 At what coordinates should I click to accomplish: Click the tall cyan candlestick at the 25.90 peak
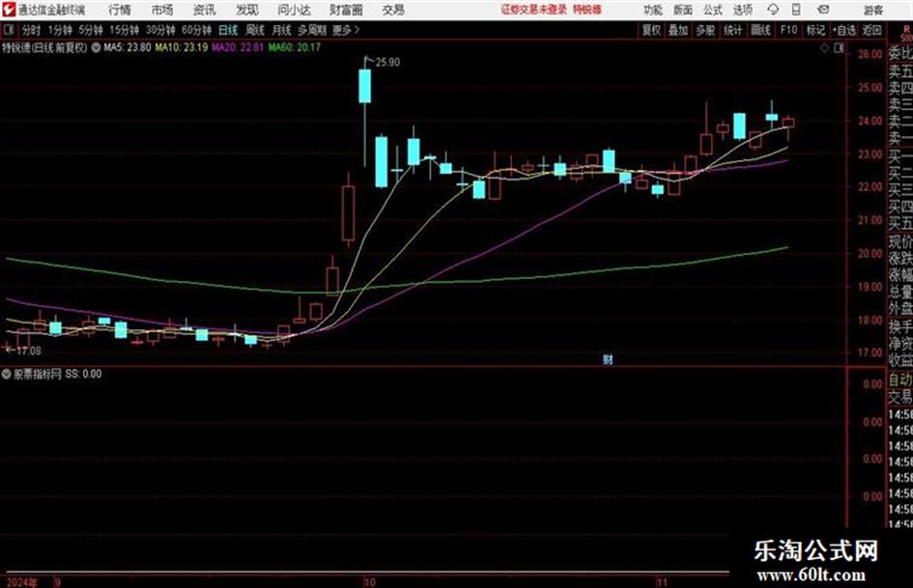(x=365, y=86)
